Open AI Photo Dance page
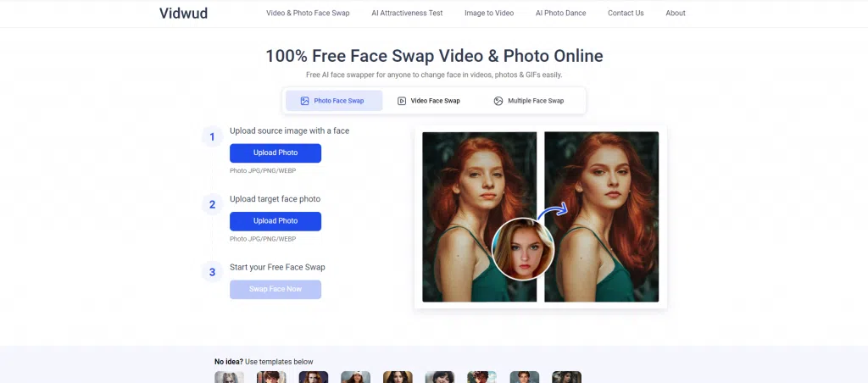Screen dimensions: 868x383 (x=561, y=14)
